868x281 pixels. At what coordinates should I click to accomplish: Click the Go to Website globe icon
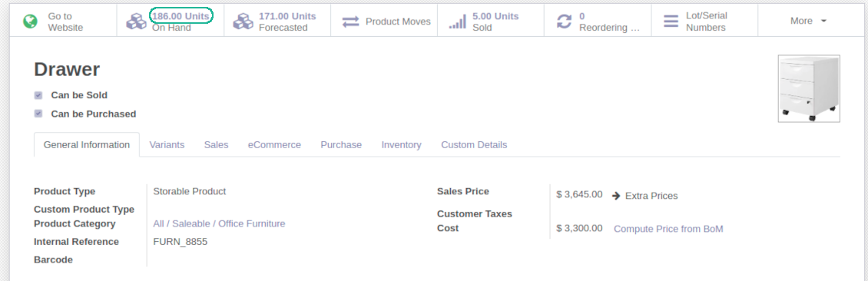[31, 21]
